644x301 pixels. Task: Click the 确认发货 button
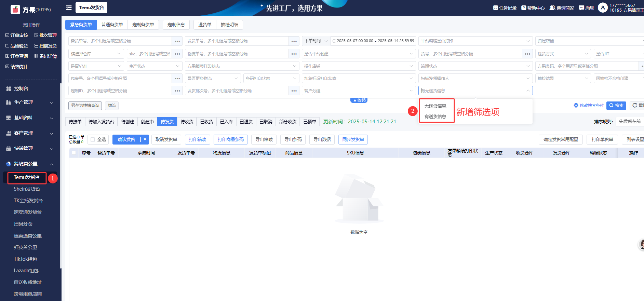click(x=126, y=139)
